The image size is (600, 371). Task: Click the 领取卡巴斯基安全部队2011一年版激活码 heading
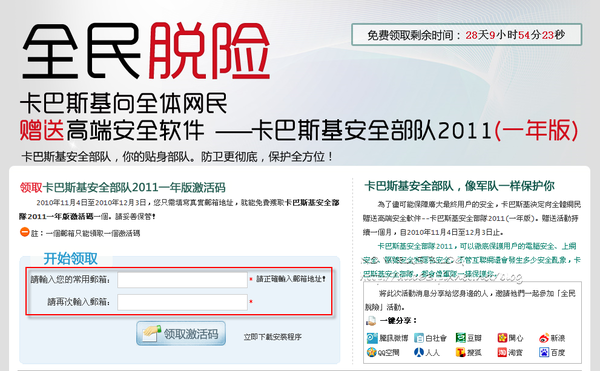click(x=122, y=187)
